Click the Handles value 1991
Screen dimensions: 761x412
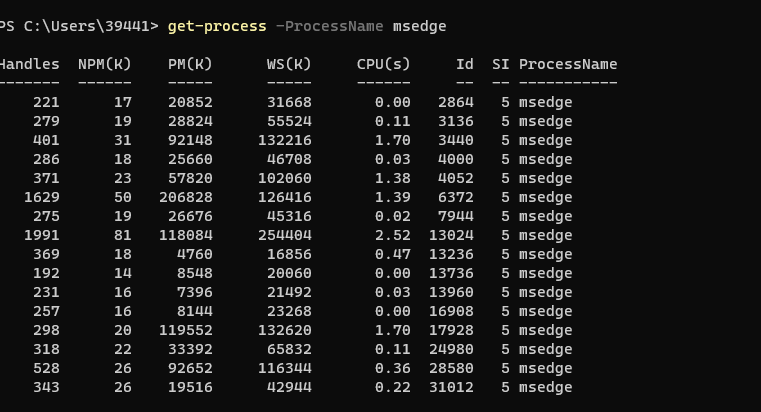point(42,235)
